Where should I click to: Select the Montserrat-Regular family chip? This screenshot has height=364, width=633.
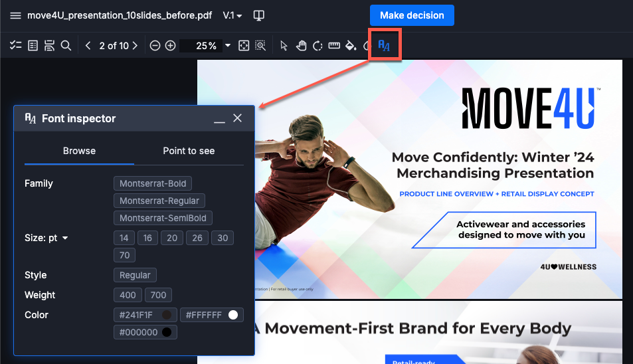(x=159, y=201)
